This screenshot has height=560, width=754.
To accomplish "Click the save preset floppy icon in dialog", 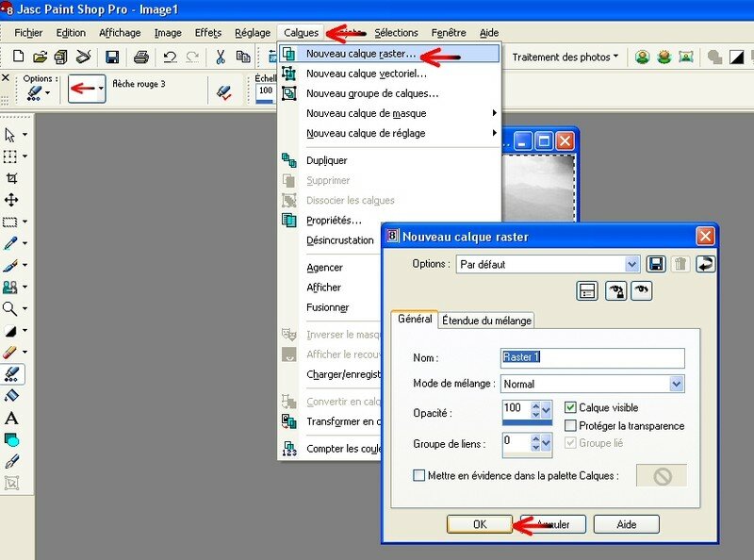I will coord(656,264).
